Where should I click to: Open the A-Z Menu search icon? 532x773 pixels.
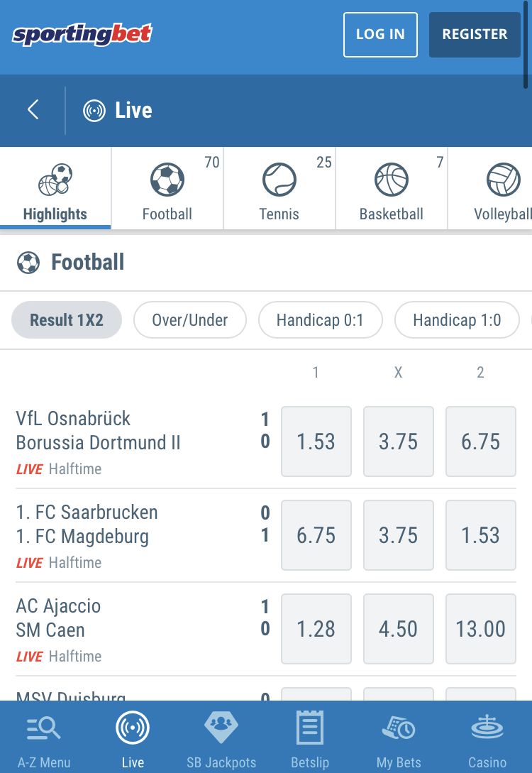click(44, 728)
